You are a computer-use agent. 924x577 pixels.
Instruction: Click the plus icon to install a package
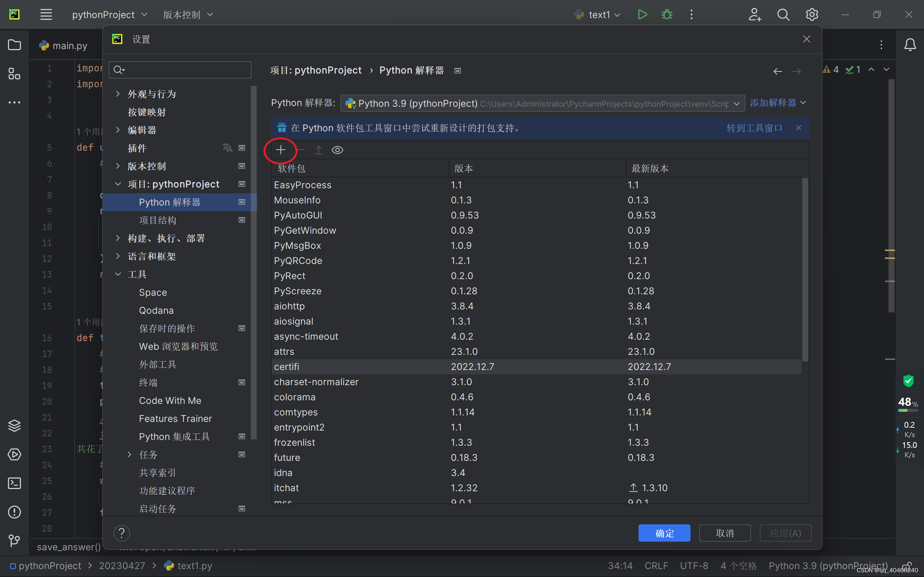(281, 150)
